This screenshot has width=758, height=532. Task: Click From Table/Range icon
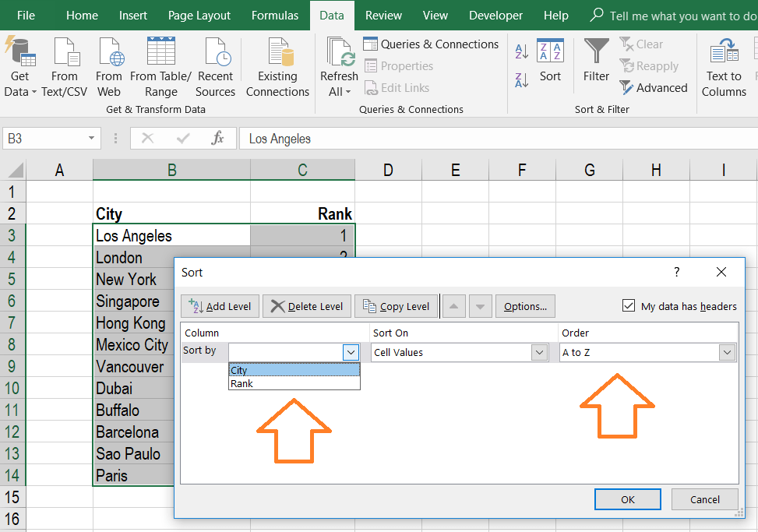pyautogui.click(x=161, y=51)
